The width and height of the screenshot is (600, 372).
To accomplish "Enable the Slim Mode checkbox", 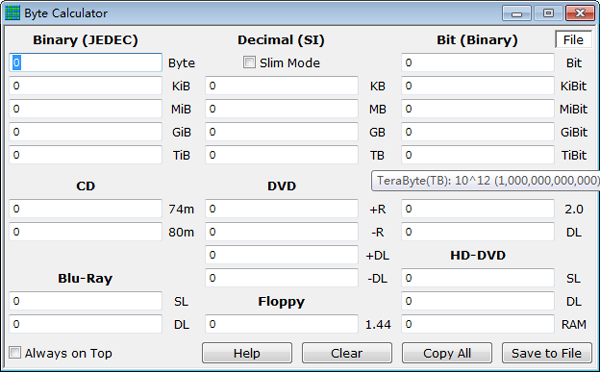I will (x=249, y=62).
